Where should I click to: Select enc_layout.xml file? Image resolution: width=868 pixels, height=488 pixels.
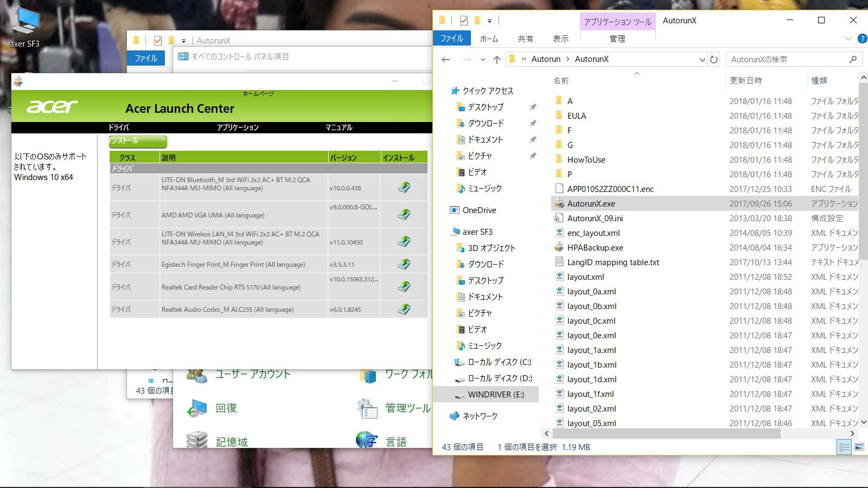[587, 233]
